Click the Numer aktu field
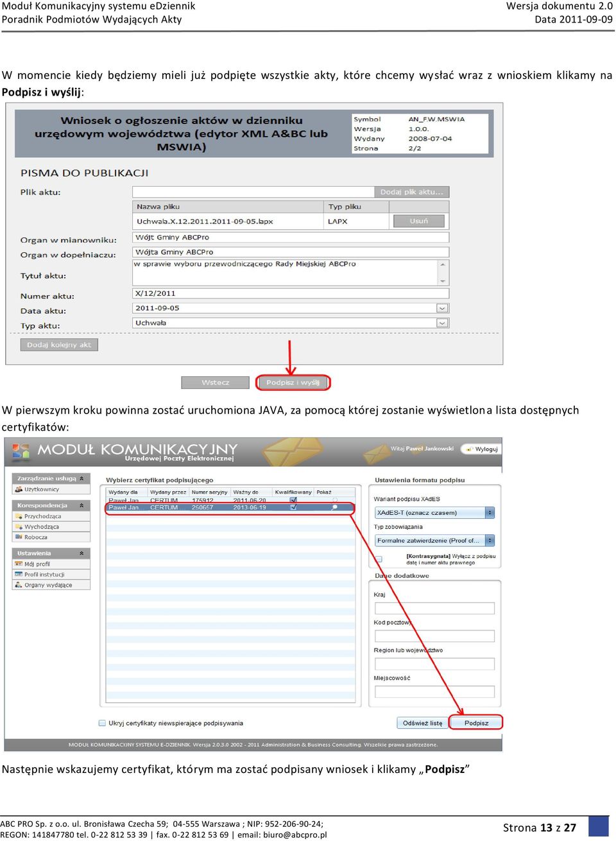 pos(291,293)
